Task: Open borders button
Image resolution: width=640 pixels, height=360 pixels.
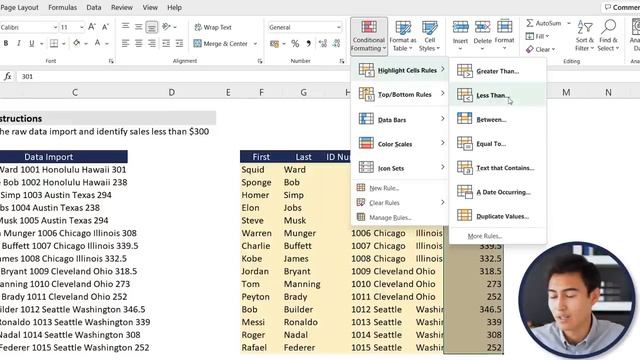Action: (53, 43)
